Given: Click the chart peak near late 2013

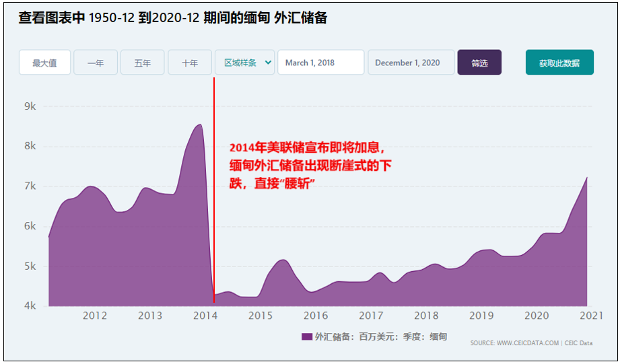Looking at the screenshot, I should point(199,125).
